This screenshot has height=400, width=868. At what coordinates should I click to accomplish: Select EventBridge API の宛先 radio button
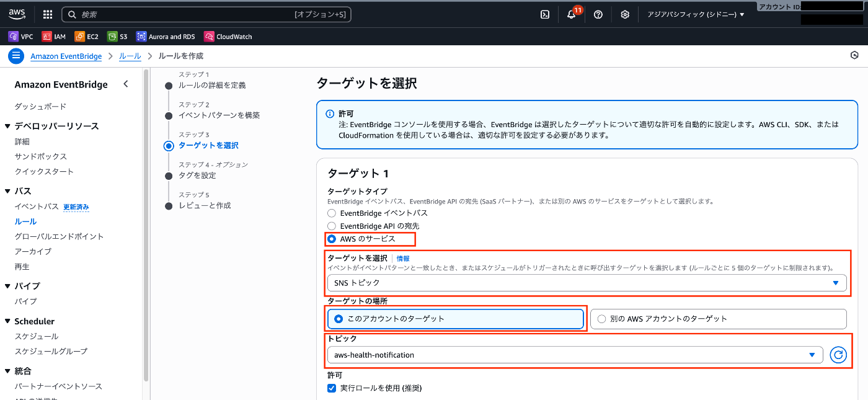click(332, 226)
